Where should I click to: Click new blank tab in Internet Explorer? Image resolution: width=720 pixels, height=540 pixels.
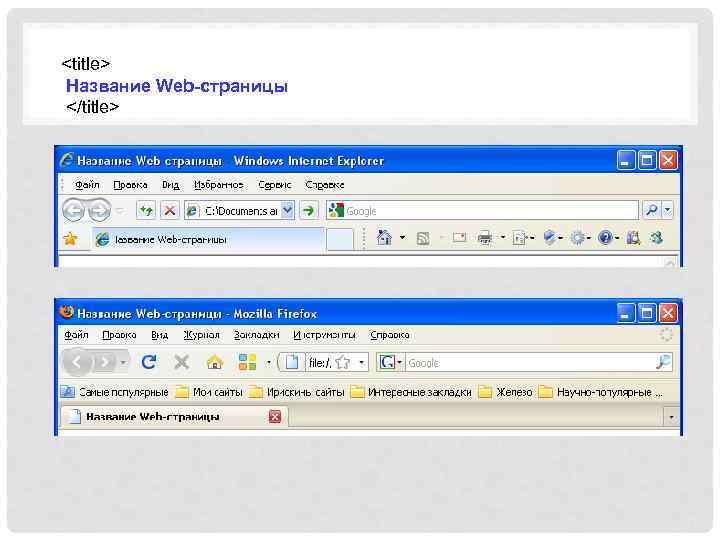tap(340, 240)
